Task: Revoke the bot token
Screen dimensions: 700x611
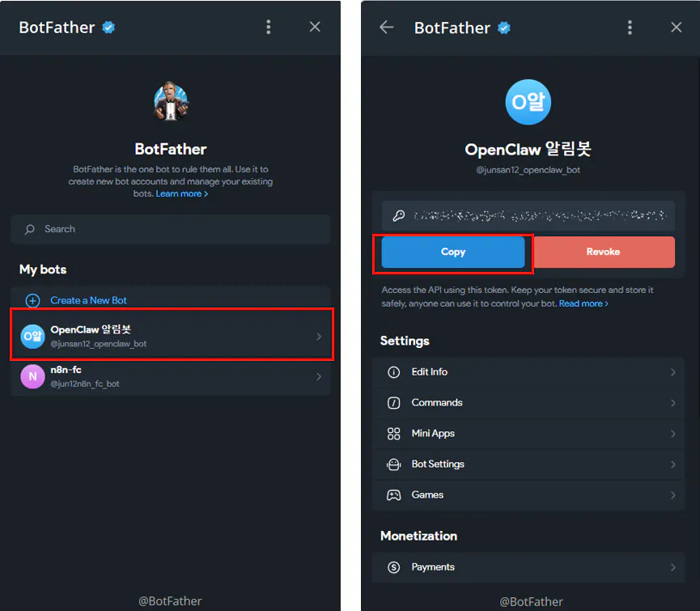Action: point(604,252)
